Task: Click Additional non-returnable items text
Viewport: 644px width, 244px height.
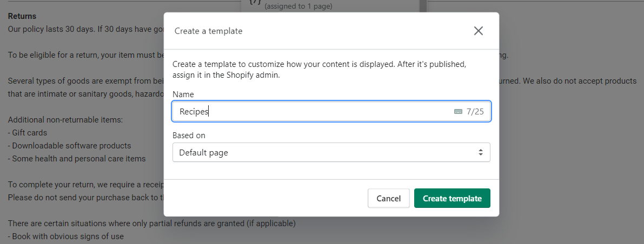Action: pos(65,119)
